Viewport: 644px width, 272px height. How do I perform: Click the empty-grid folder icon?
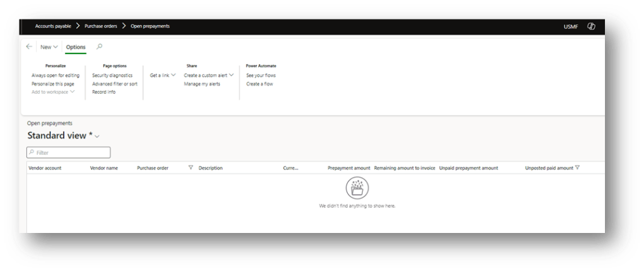coord(357,188)
